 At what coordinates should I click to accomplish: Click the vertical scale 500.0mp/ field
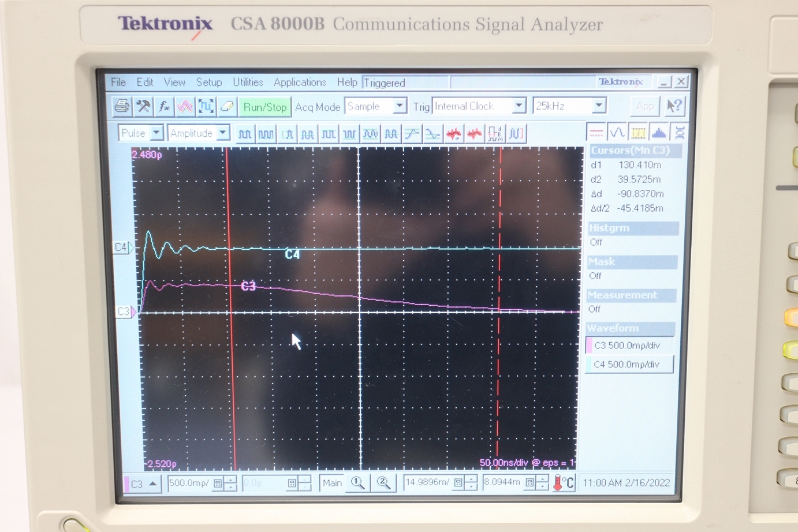click(189, 483)
